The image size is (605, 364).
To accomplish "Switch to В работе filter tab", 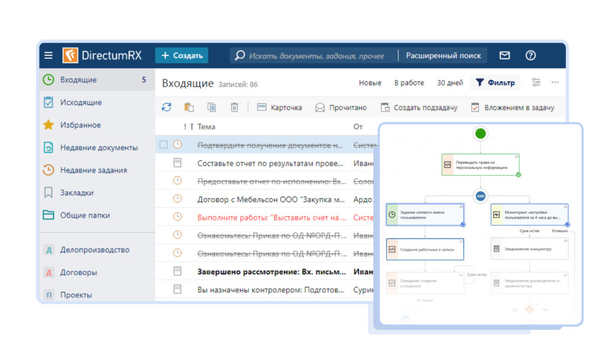I will (x=409, y=83).
